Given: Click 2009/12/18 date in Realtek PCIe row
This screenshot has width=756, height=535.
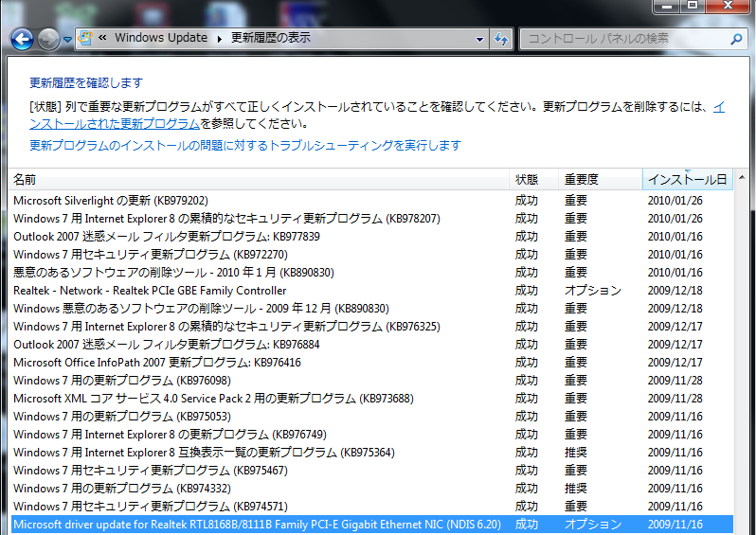Looking at the screenshot, I should 675,290.
